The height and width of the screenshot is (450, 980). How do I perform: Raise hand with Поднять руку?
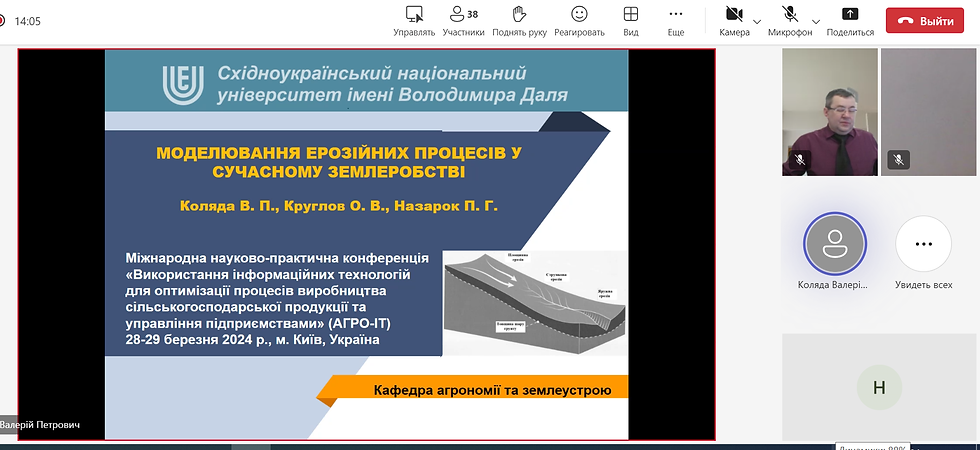(x=519, y=21)
